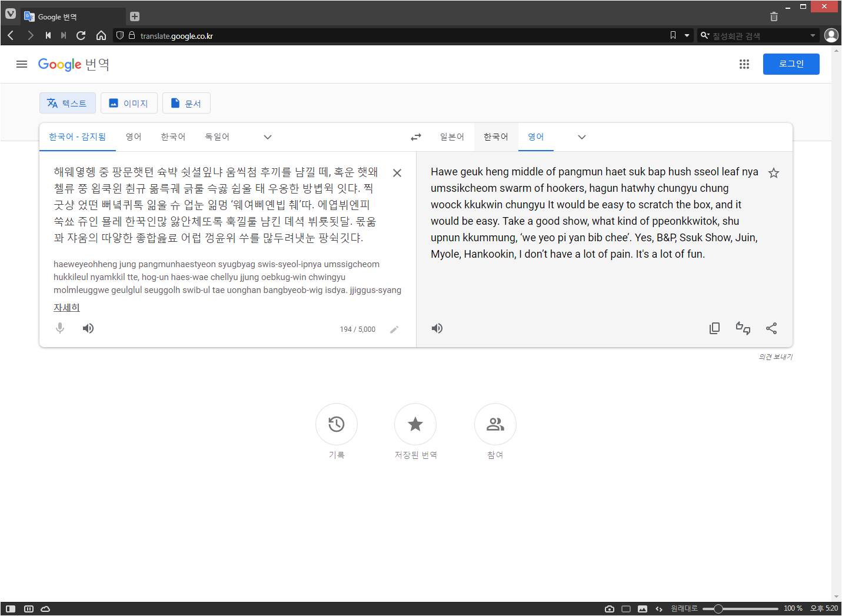Open the bookmark dropdown in address bar
The image size is (842, 616).
coord(687,36)
